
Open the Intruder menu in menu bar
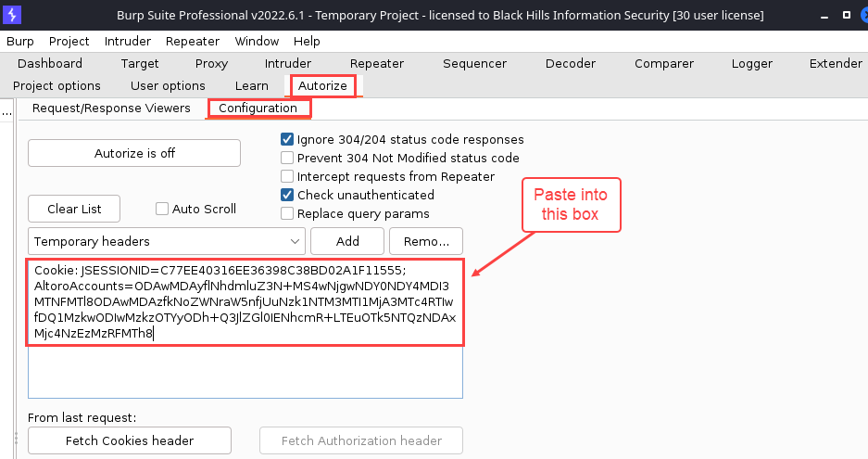(128, 42)
